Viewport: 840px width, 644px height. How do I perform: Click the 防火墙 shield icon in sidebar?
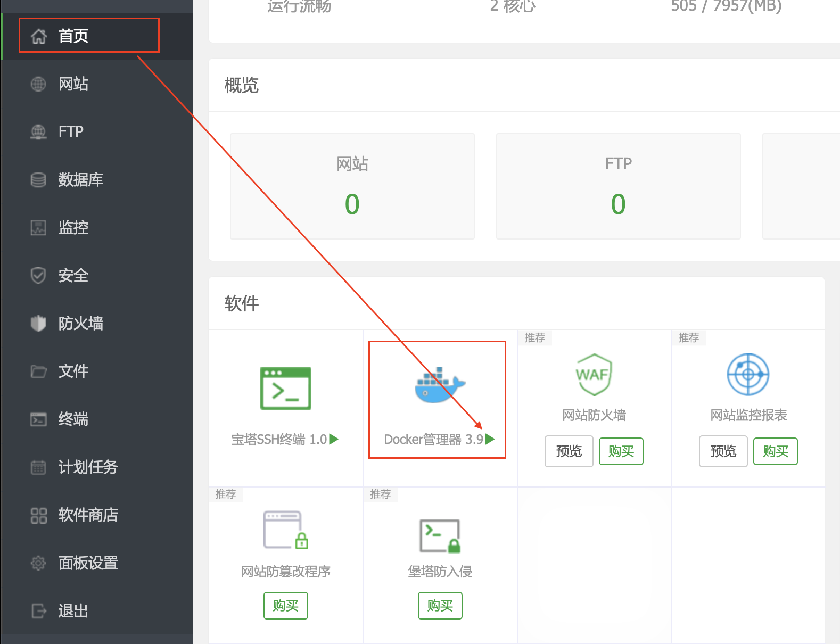coord(38,323)
